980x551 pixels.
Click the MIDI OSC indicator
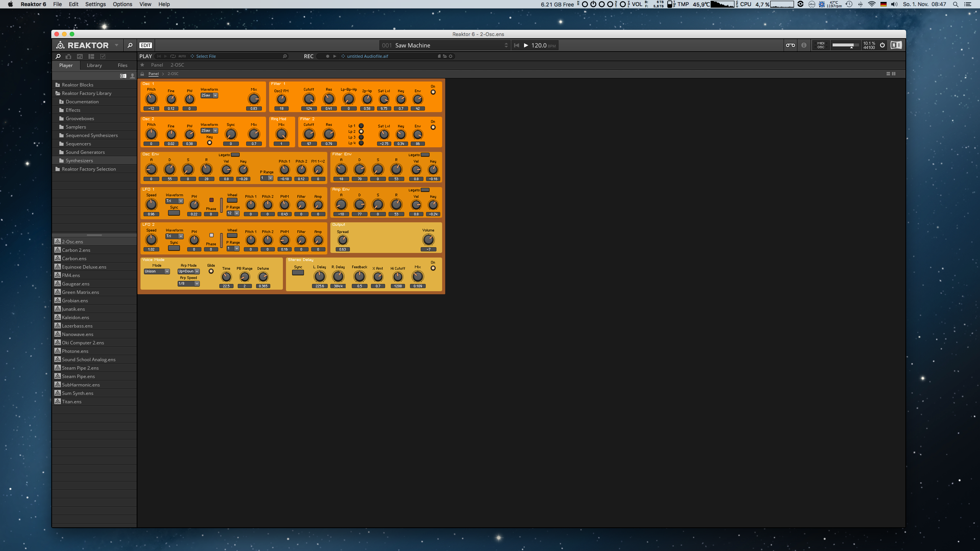[821, 45]
